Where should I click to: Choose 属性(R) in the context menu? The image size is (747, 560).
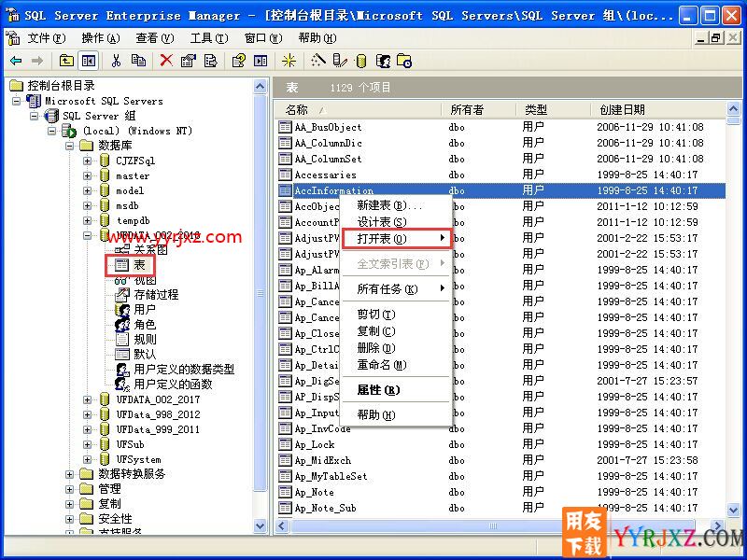pos(396,390)
